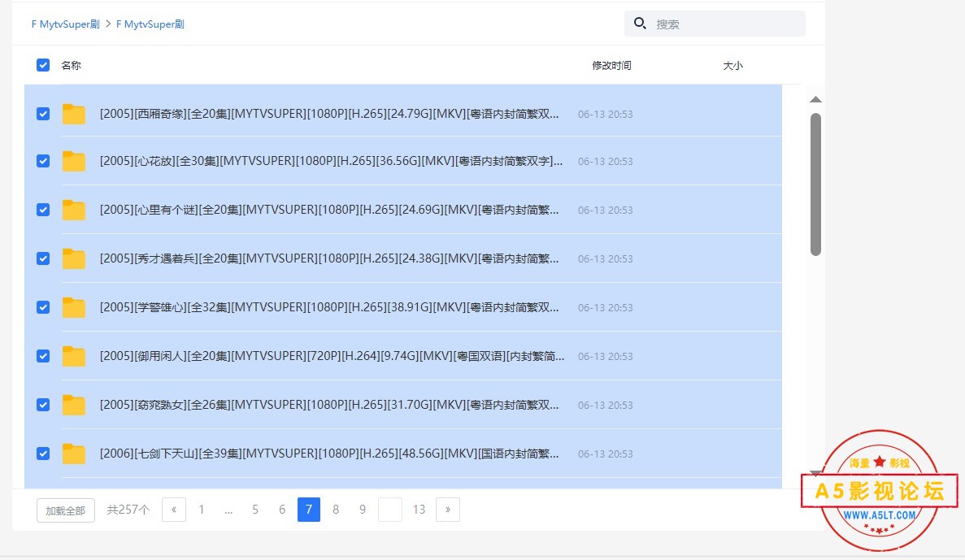The height and width of the screenshot is (560, 965).
Task: Jump to page 5
Action: (254, 510)
